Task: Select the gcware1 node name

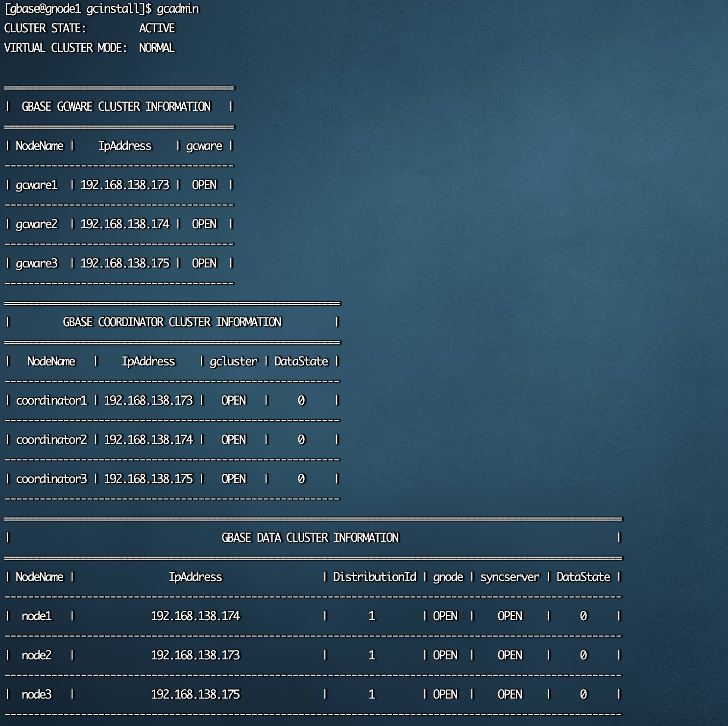Action: (37, 185)
